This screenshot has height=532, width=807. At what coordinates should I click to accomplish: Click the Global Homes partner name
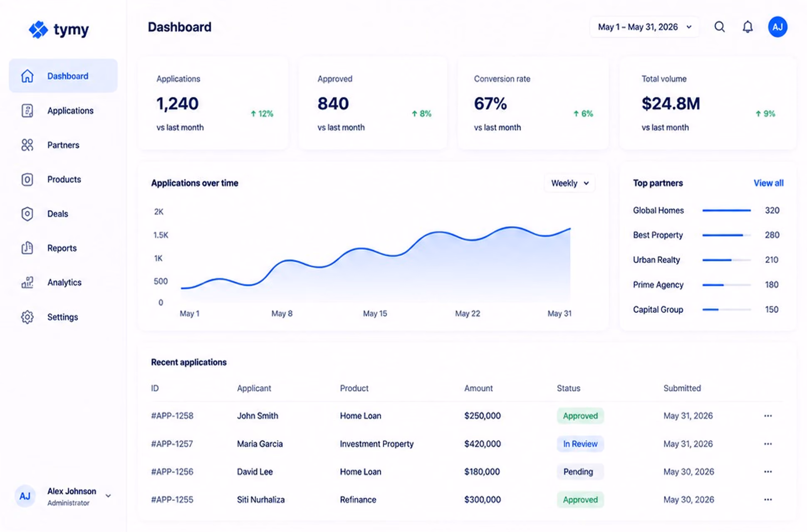click(658, 211)
